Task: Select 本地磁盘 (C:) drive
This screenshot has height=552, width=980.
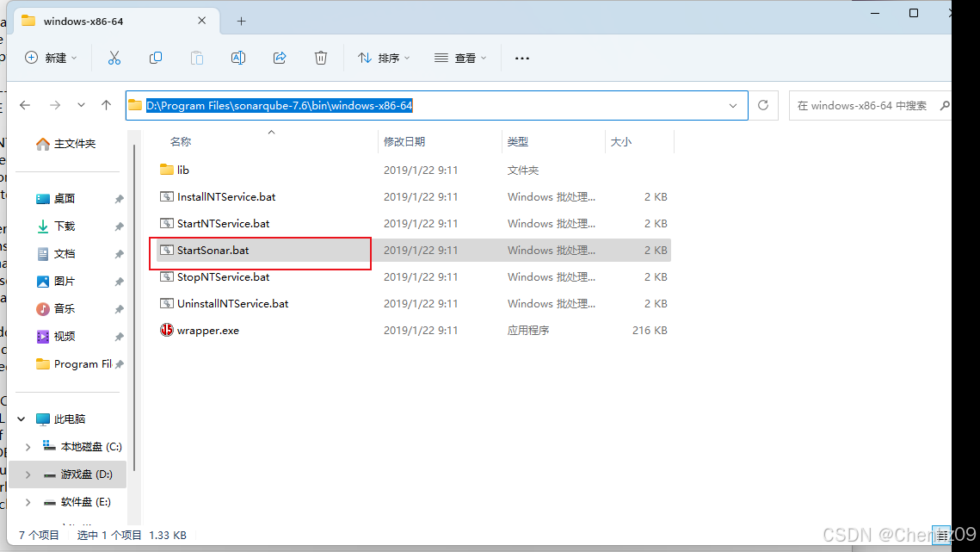Action: coord(82,446)
